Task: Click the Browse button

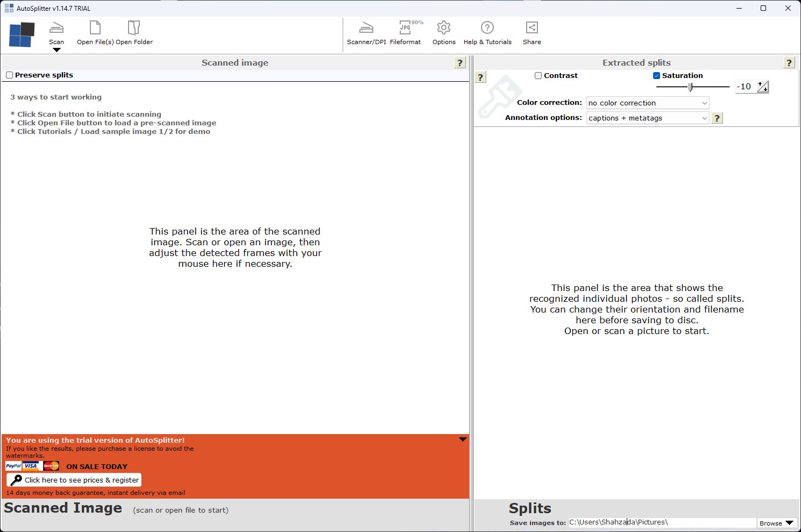Action: click(x=777, y=523)
